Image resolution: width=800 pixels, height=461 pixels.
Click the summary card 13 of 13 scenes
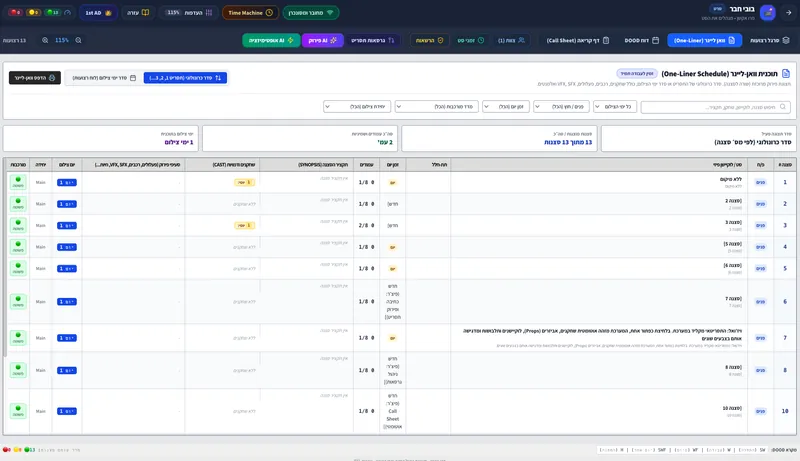499,138
